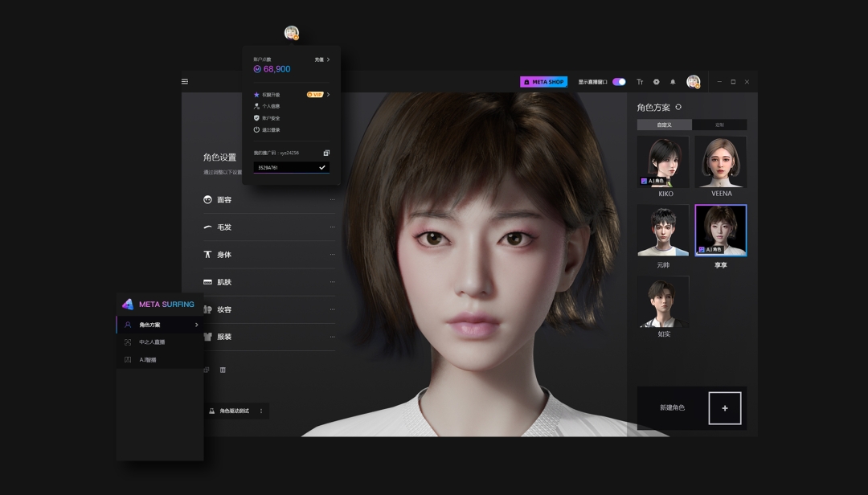
Task: Click the text size (Tт) icon
Action: pyautogui.click(x=640, y=82)
